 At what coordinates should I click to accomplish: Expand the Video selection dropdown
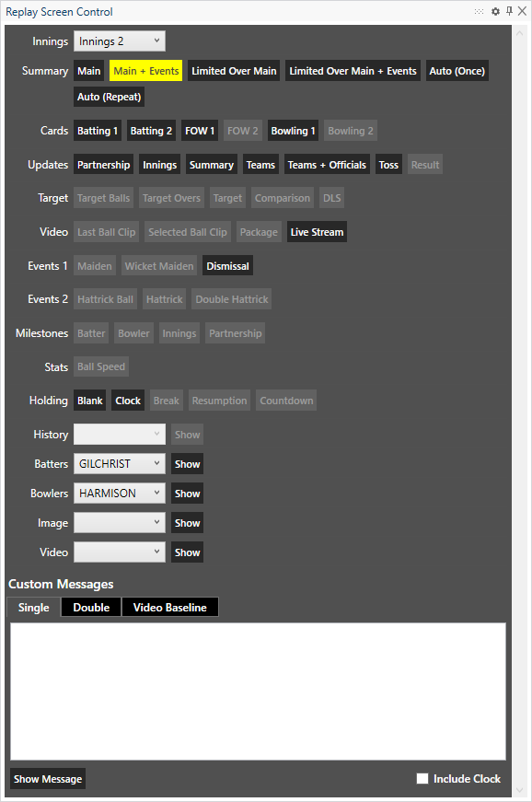pyautogui.click(x=120, y=552)
